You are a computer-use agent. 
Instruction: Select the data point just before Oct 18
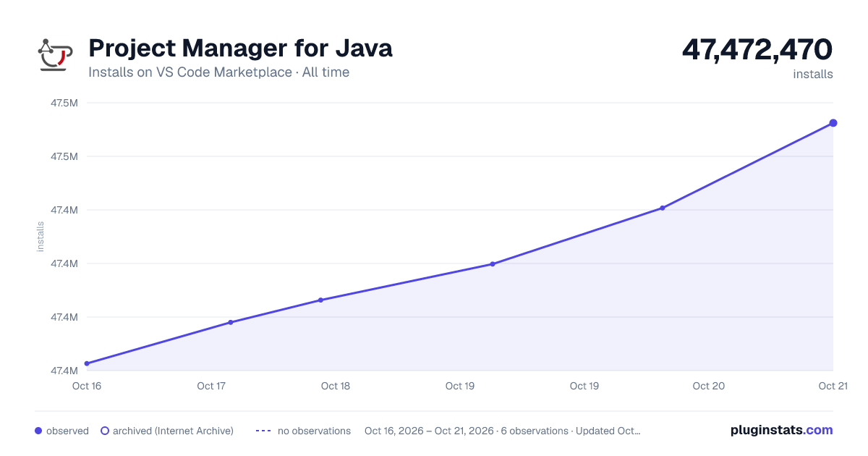tap(320, 300)
